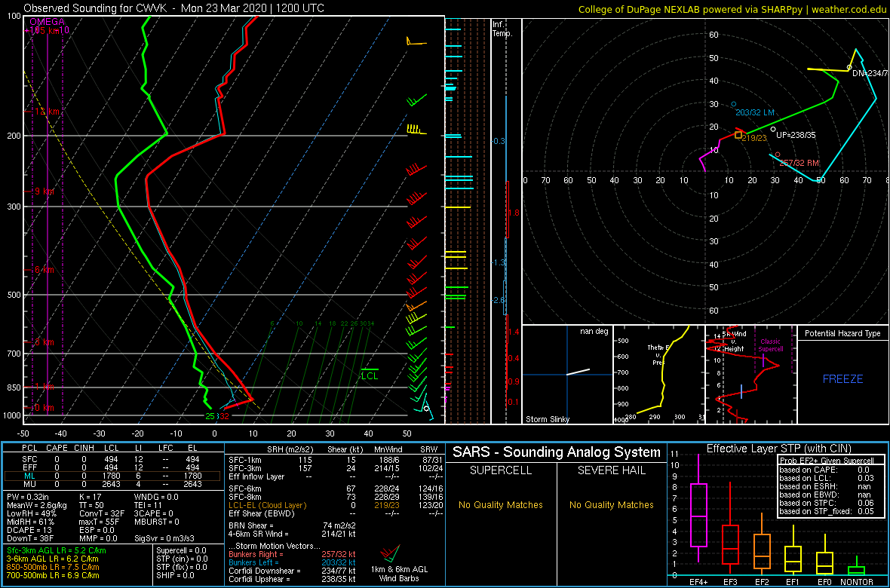Click the nan deg text
The height and width of the screenshot is (588, 890).
tap(594, 331)
